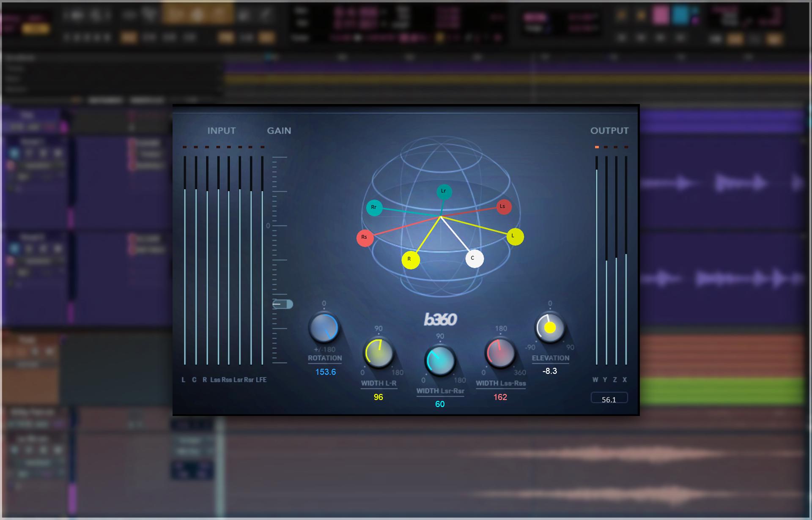Click the Rotation value 153.6

[326, 372]
